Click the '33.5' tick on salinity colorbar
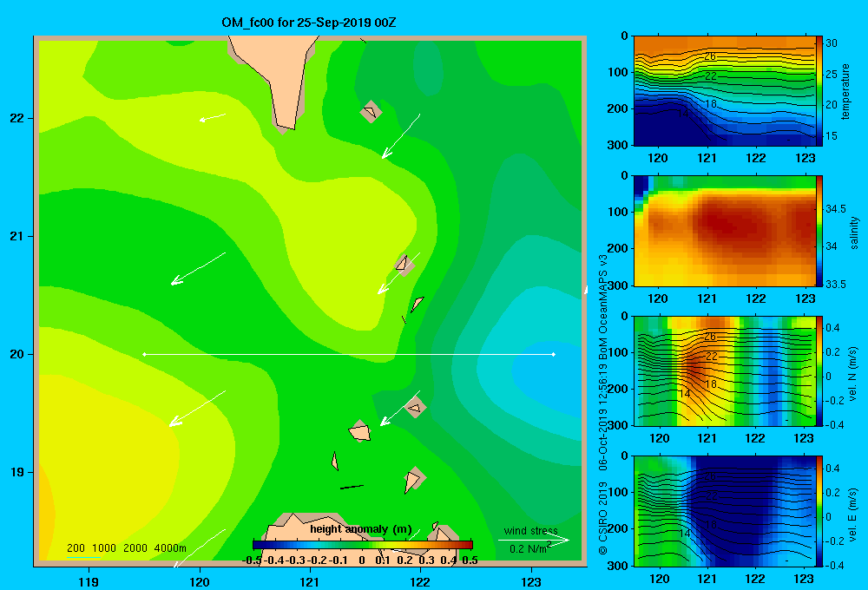 836,284
